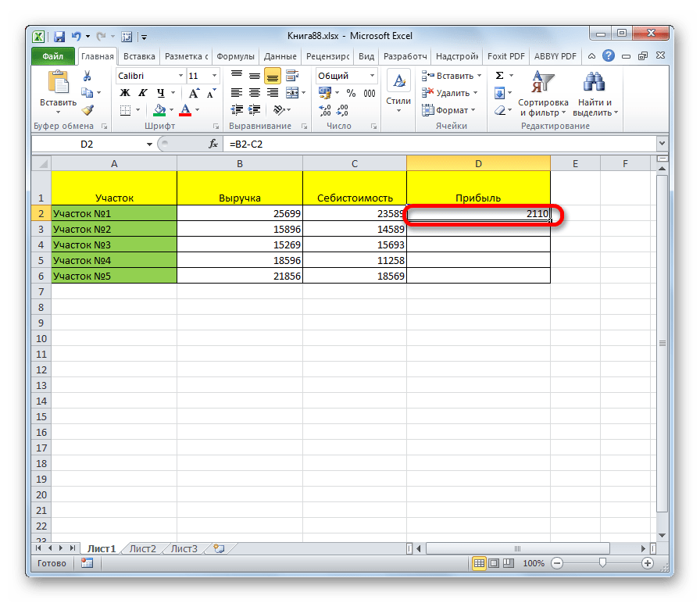Click the Cut scissors icon
The image size is (700, 603).
(87, 76)
